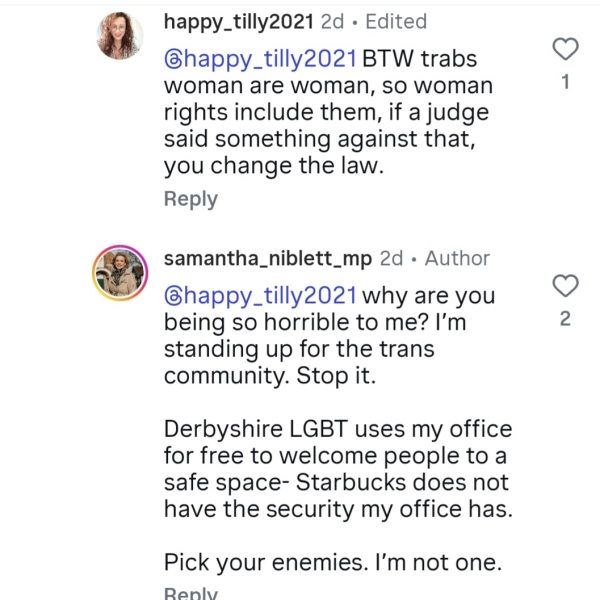Tap @happy_tilly2021 mention in author's reply
The width and height of the screenshot is (600, 600).
point(260,296)
